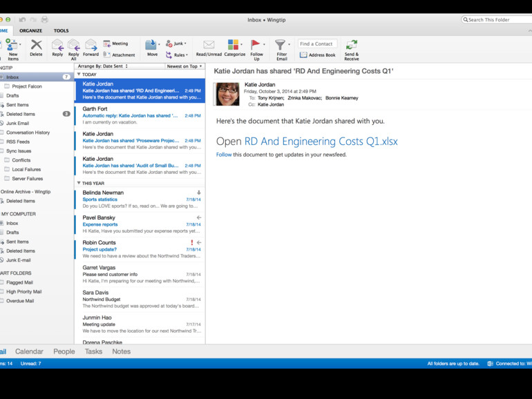This screenshot has height=399, width=532.
Task: Click the Follow link in the email body
Action: (224, 155)
